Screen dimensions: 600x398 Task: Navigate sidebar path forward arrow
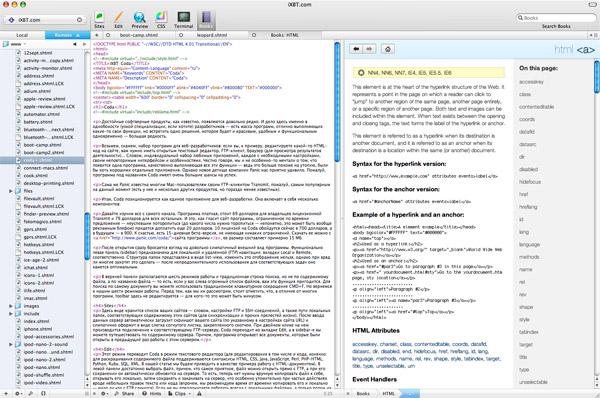point(85,44)
